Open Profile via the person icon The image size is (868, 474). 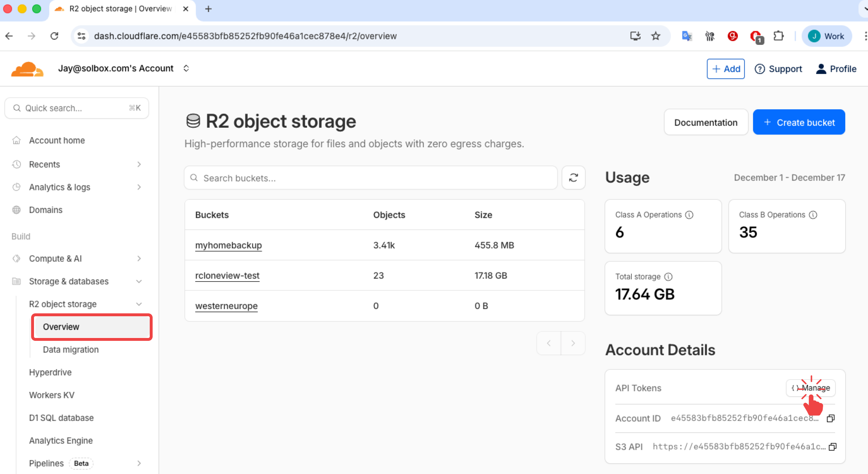[x=821, y=69]
